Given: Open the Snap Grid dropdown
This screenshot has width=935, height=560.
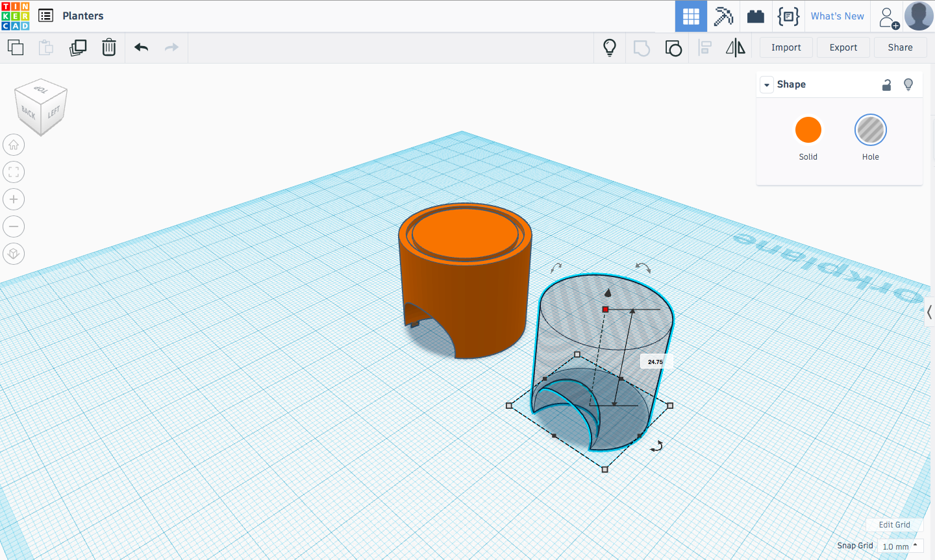Looking at the screenshot, I should [x=901, y=546].
